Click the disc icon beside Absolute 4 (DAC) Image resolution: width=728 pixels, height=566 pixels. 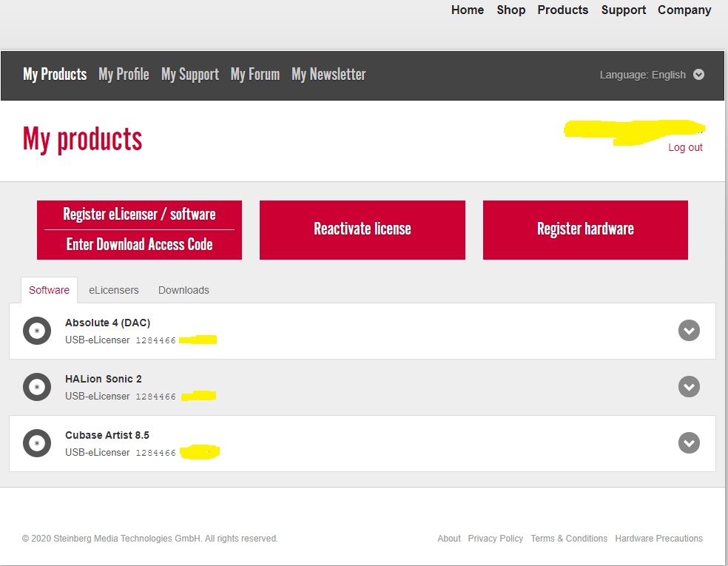[x=37, y=331]
